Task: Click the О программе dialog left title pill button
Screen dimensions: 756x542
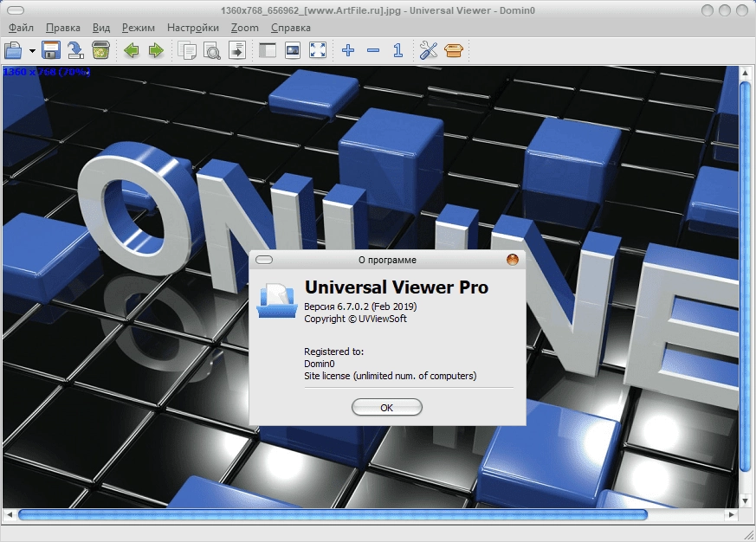Action: pyautogui.click(x=264, y=260)
